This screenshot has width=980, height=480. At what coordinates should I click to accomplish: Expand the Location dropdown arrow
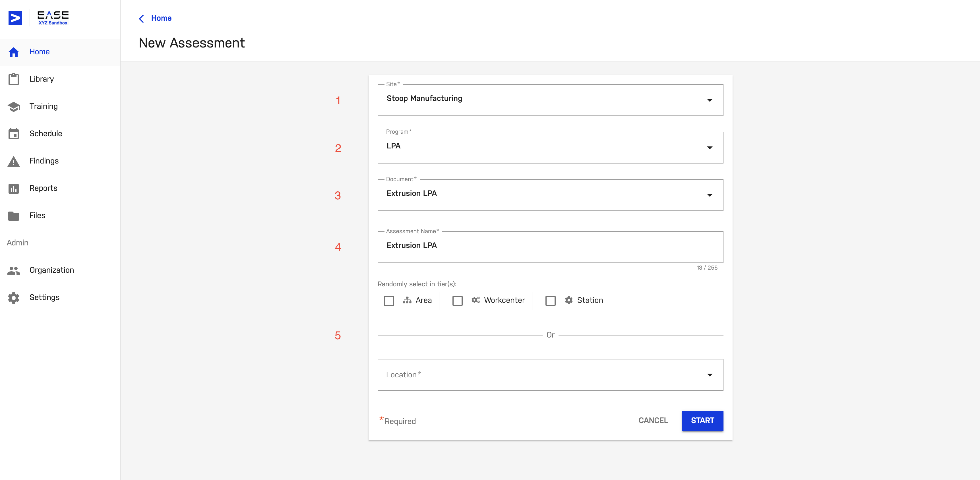710,375
